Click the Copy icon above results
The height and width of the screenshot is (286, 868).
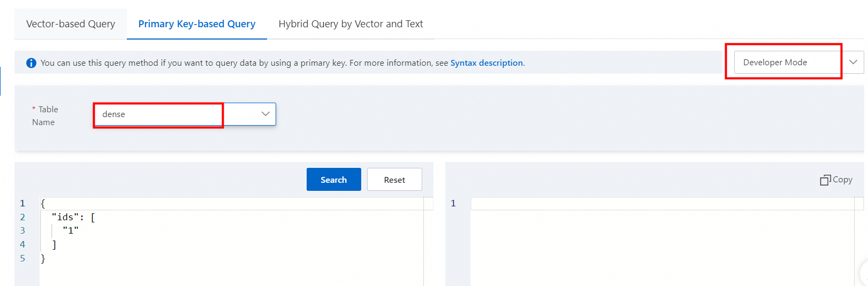825,180
